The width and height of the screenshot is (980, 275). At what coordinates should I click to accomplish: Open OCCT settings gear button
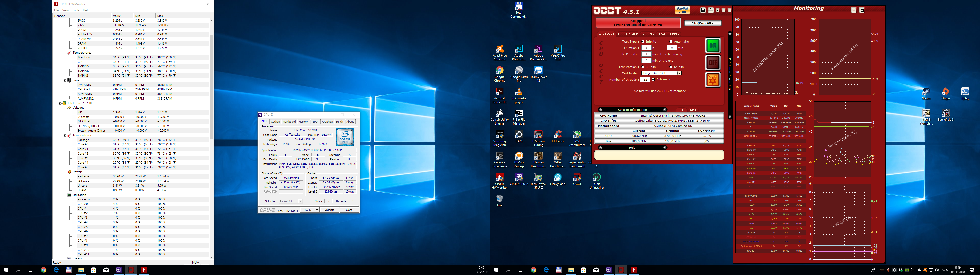[x=713, y=80]
